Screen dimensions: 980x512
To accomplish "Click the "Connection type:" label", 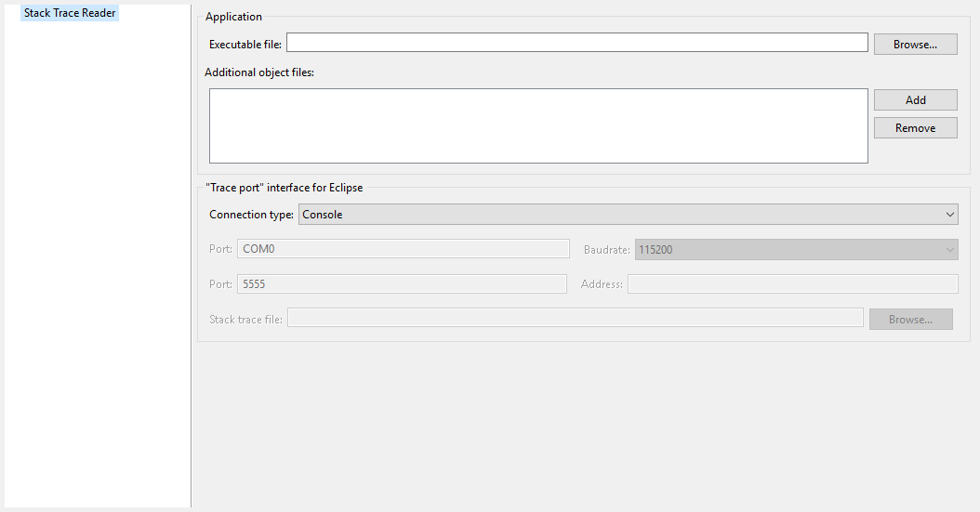I will click(251, 215).
